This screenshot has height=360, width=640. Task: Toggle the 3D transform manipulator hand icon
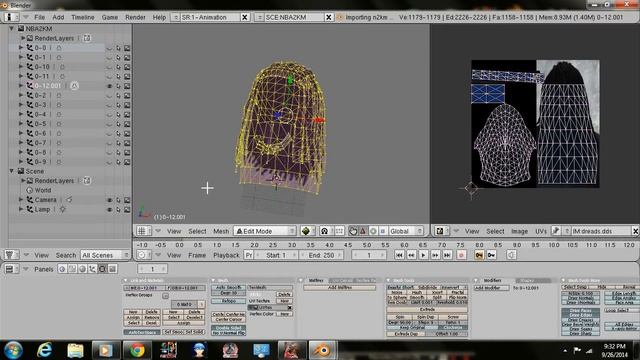click(353, 231)
